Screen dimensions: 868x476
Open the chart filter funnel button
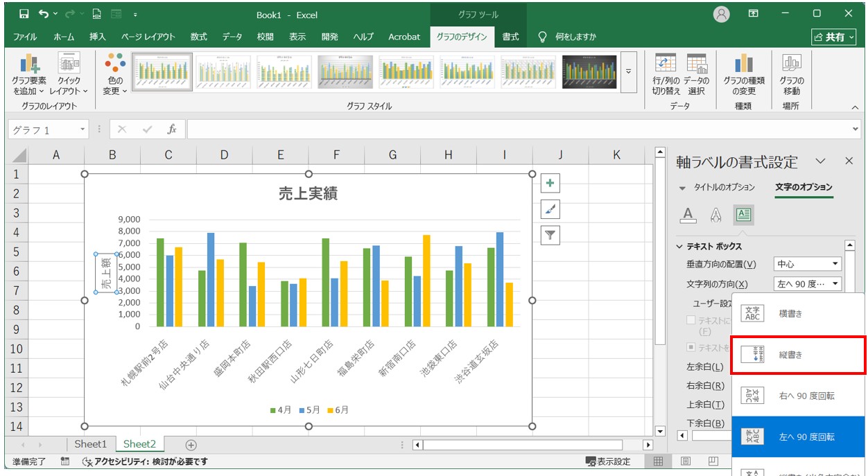[550, 236]
